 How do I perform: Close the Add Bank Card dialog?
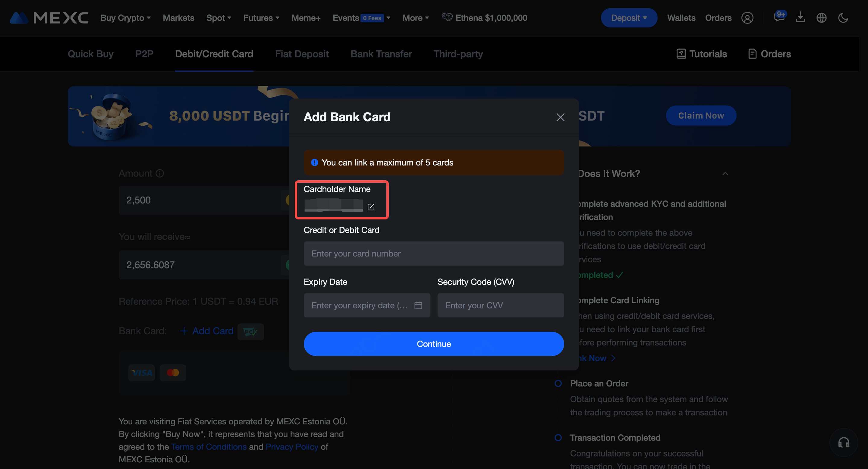click(560, 117)
